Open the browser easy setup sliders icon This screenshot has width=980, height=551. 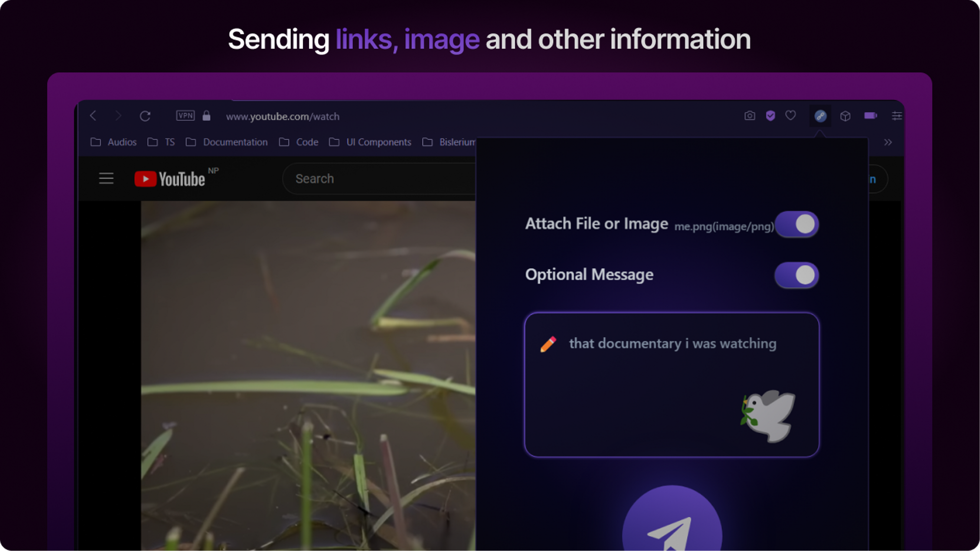click(x=897, y=116)
